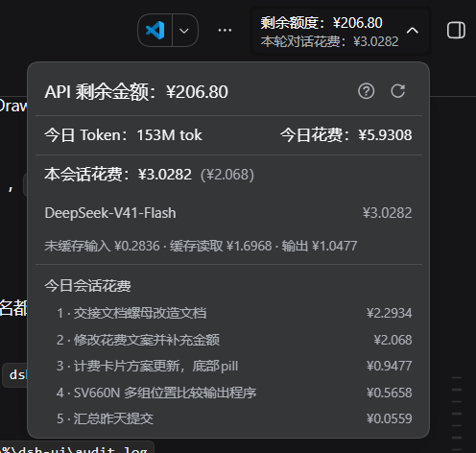Click the 本会话花费 ¥3.0282 label

point(118,175)
